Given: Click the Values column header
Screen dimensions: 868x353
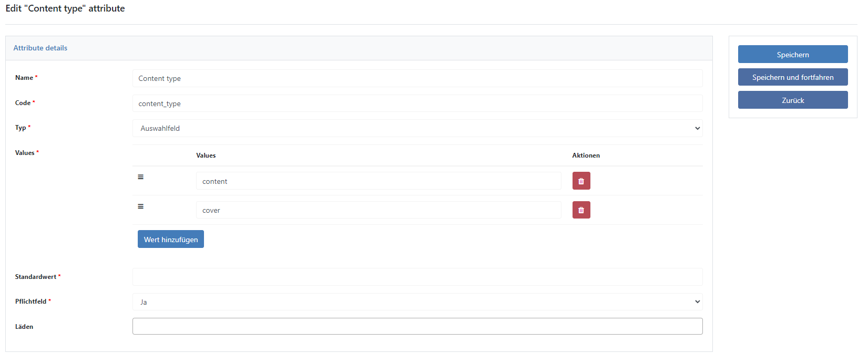Looking at the screenshot, I should click(206, 155).
